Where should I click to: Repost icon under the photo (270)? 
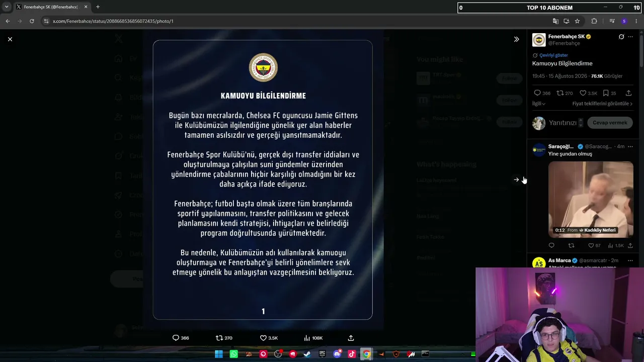pyautogui.click(x=219, y=338)
